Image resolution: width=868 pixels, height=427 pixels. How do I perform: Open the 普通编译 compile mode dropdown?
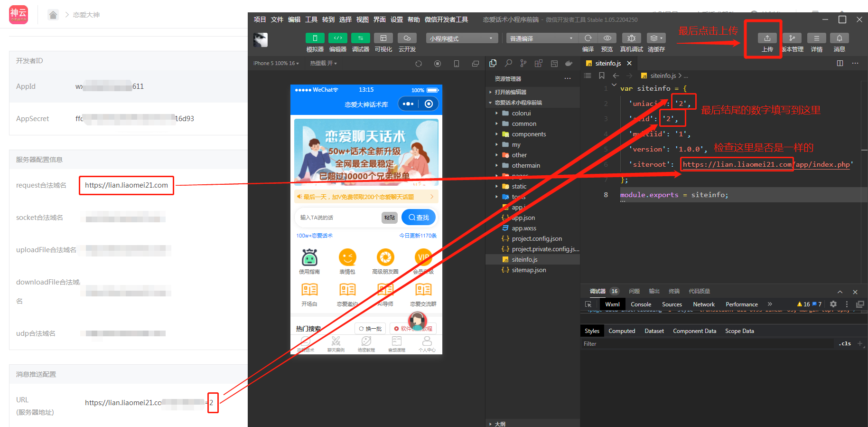pos(542,38)
